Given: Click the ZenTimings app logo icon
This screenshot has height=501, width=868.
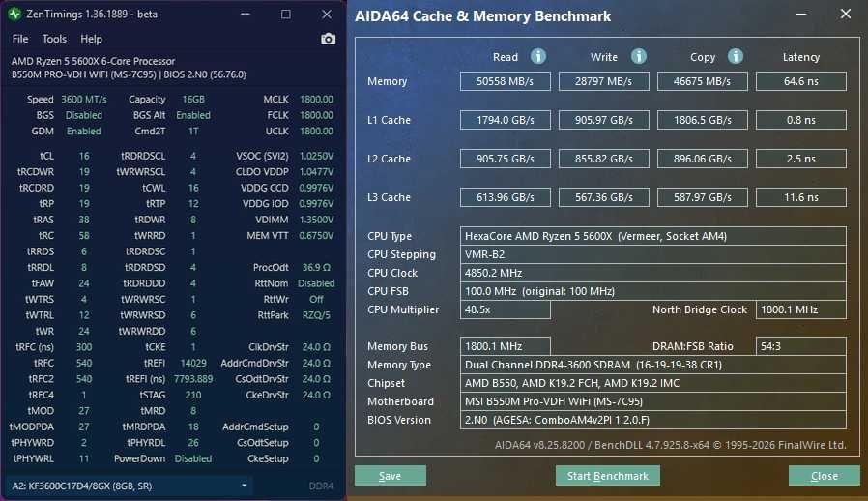Looking at the screenshot, I should pyautogui.click(x=14, y=15).
